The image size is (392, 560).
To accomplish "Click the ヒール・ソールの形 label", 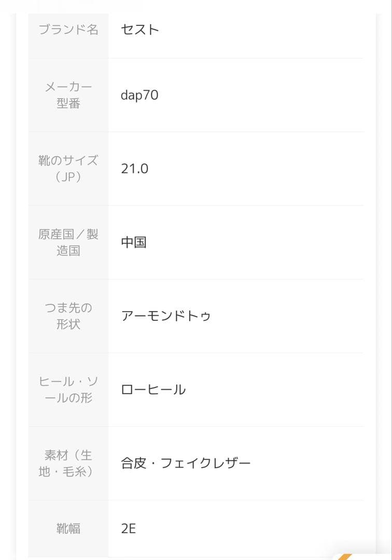I will (x=68, y=389).
